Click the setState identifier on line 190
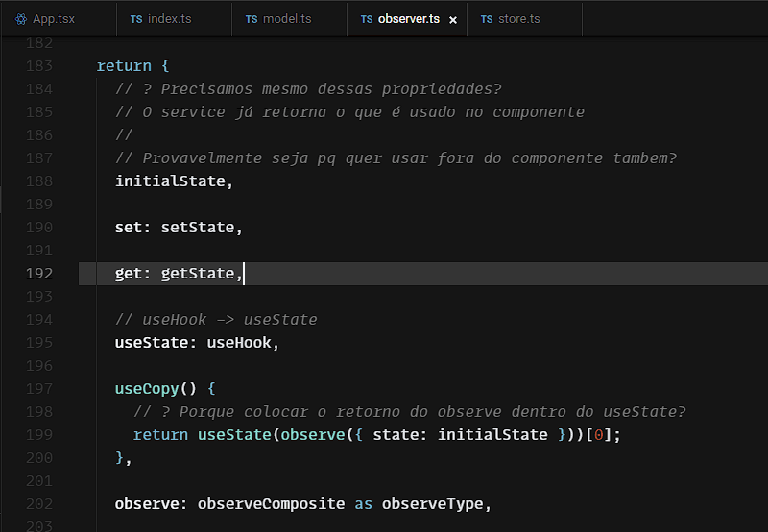Screen dimensions: 768x532 click(x=197, y=228)
